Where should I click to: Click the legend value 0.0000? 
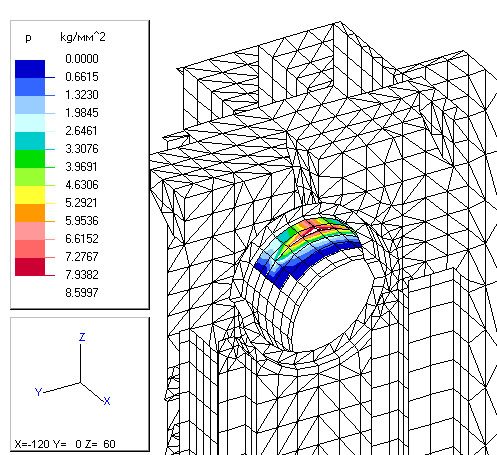tap(82, 59)
